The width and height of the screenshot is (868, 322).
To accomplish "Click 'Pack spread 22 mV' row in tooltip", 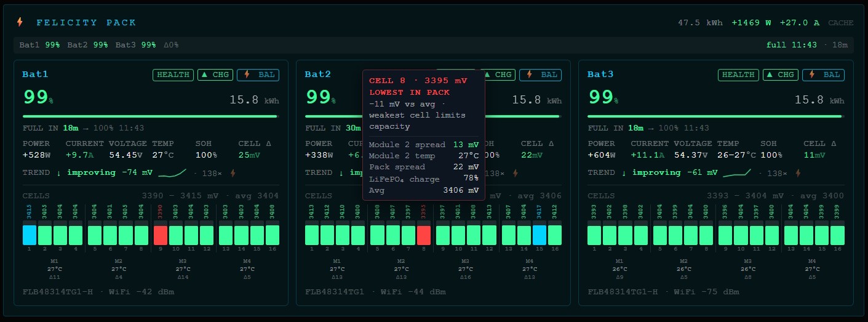I will tap(424, 167).
